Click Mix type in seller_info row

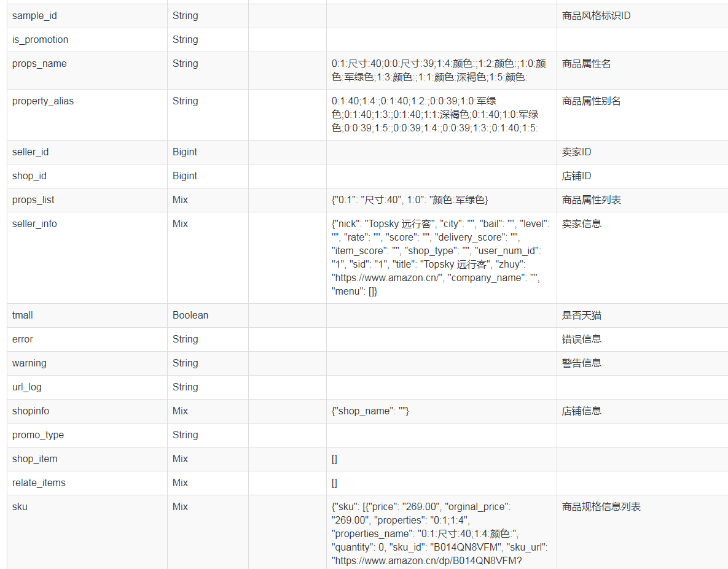[x=180, y=224]
